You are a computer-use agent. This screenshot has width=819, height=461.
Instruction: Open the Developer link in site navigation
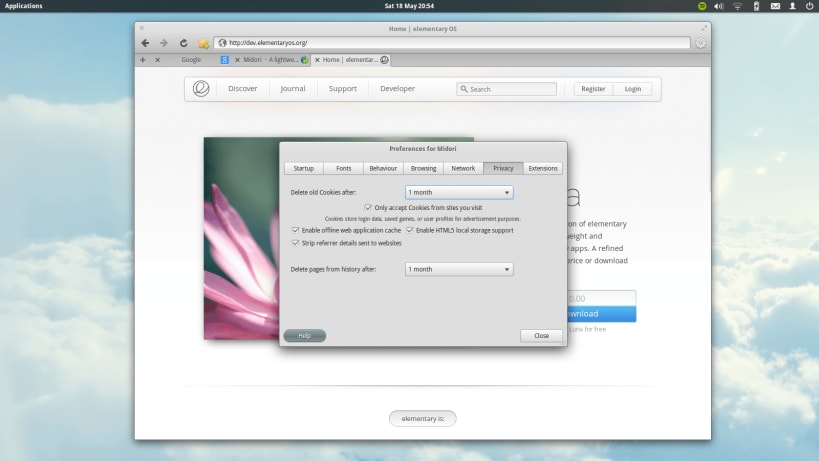click(397, 89)
